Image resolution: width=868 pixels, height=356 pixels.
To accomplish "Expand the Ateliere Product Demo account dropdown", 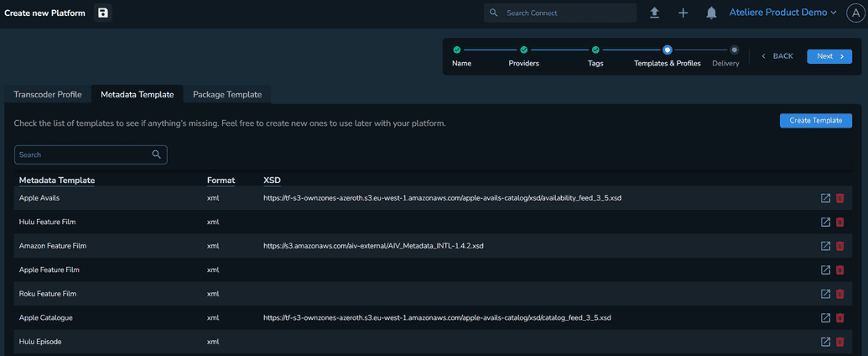I will pos(782,13).
